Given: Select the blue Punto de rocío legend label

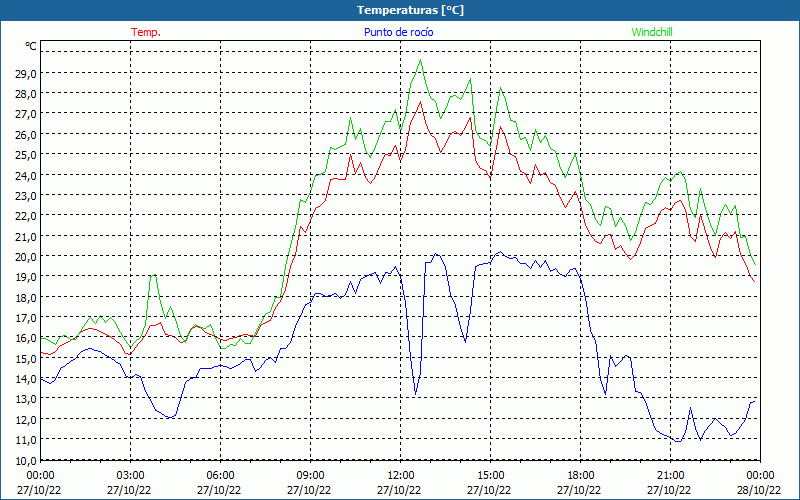Looking at the screenshot, I should pos(398,32).
